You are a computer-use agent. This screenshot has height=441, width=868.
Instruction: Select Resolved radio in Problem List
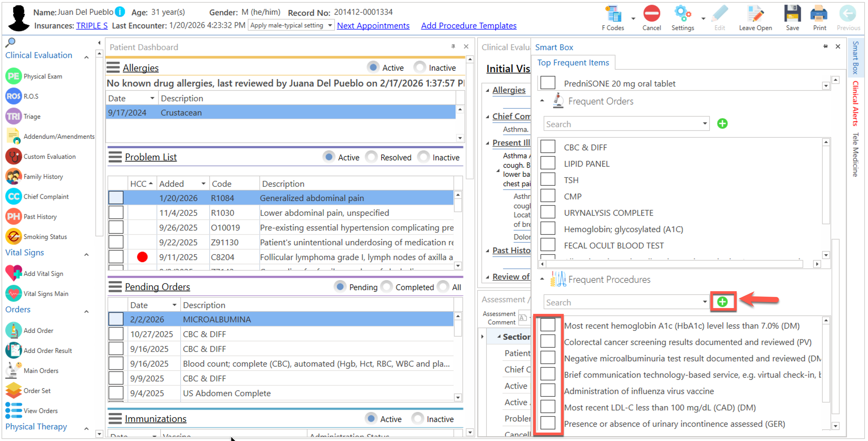coord(371,157)
